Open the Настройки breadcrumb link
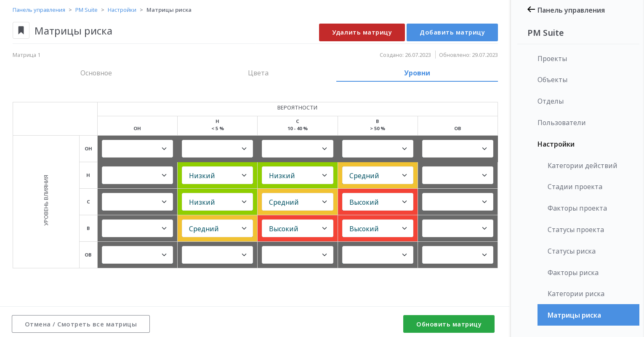 tap(122, 10)
